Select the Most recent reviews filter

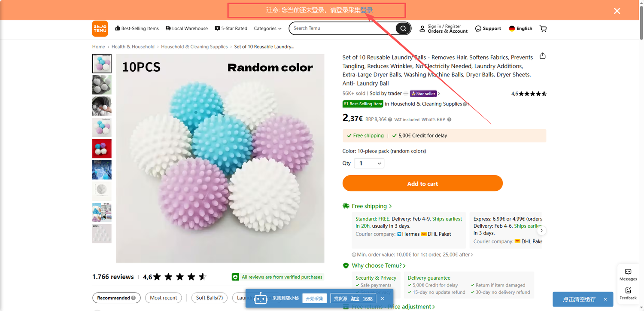pyautogui.click(x=164, y=298)
